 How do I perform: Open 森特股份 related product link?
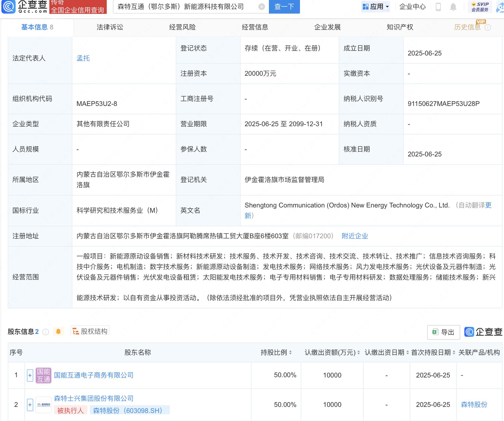474,405
